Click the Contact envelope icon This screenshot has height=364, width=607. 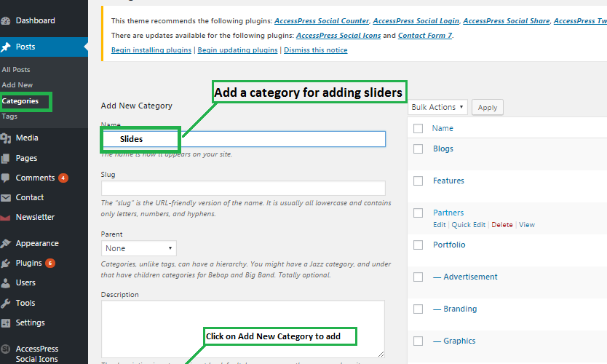(7, 197)
